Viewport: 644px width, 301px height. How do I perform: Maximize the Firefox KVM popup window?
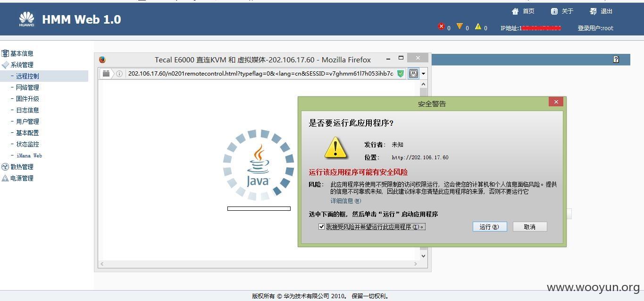click(x=401, y=58)
